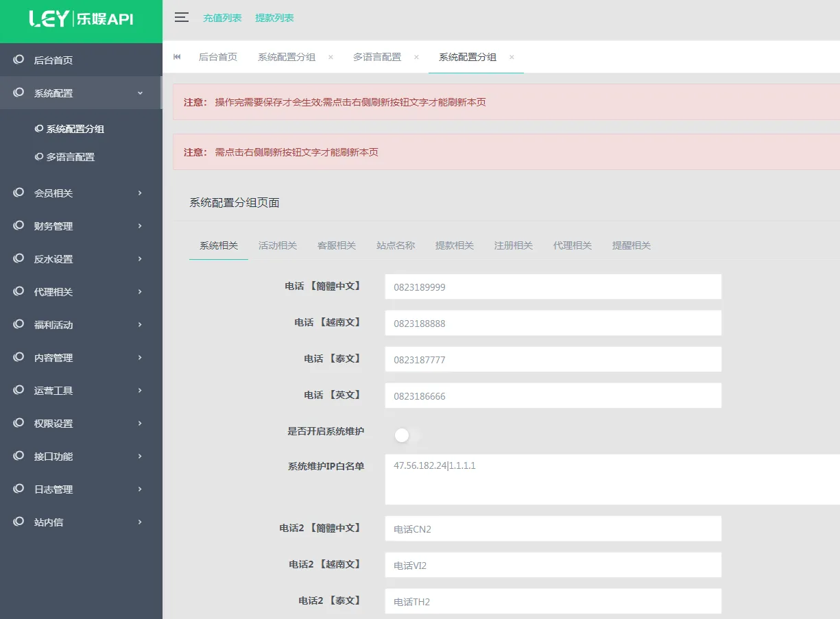This screenshot has height=619, width=840.
Task: Click the 站内信 sidebar icon
Action: point(19,522)
